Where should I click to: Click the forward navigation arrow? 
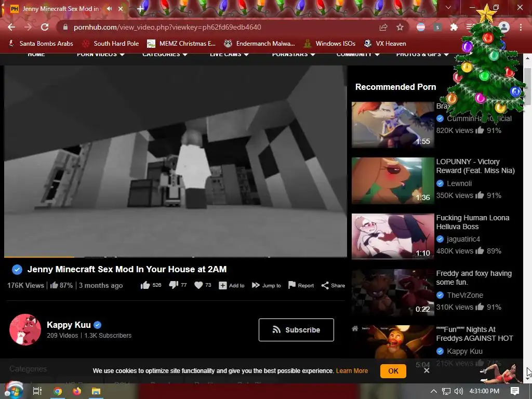tap(28, 27)
